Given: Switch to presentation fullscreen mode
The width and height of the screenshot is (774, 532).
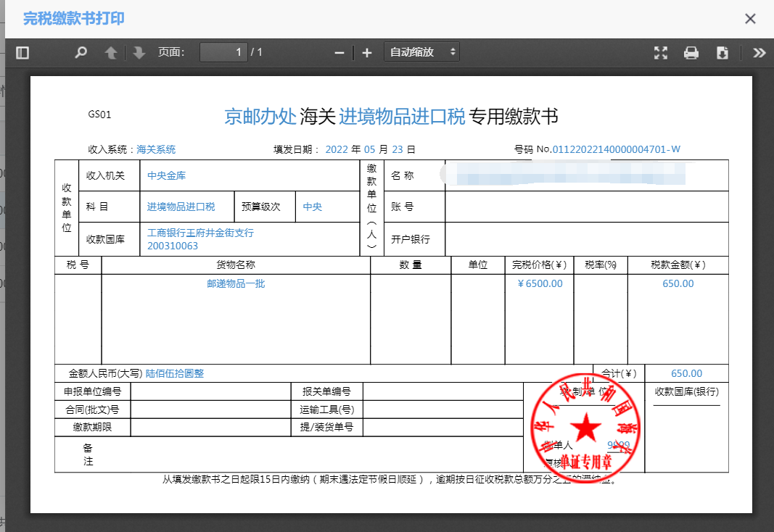Looking at the screenshot, I should (661, 52).
